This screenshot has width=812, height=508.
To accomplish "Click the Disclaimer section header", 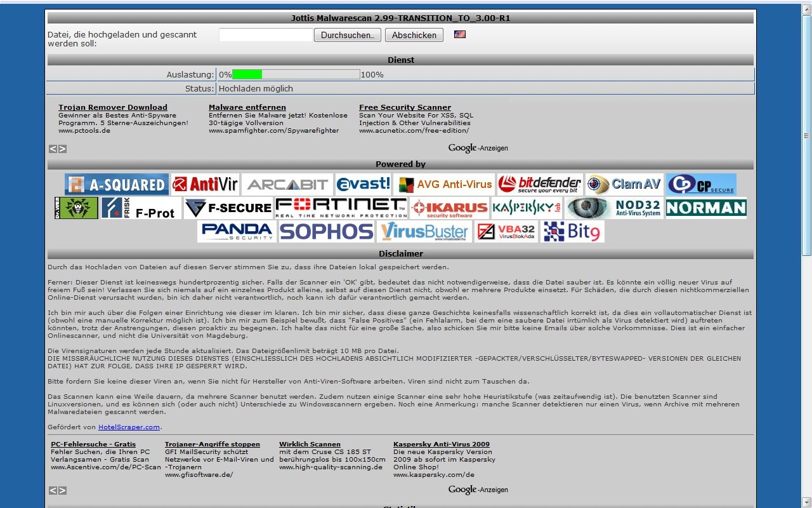I will (x=401, y=253).
